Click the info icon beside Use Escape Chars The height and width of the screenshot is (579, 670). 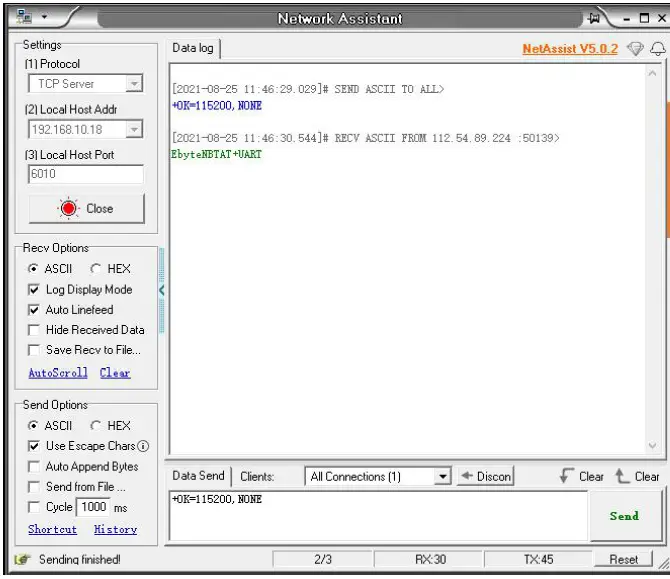143,446
